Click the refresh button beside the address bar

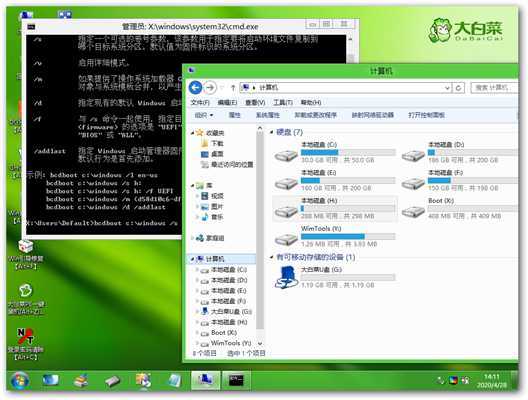point(458,88)
